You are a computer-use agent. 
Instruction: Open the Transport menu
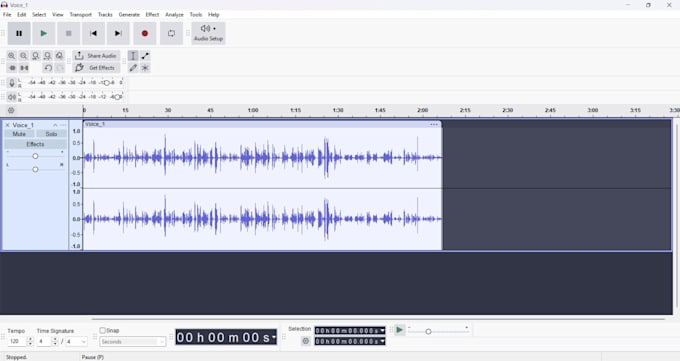pos(81,15)
